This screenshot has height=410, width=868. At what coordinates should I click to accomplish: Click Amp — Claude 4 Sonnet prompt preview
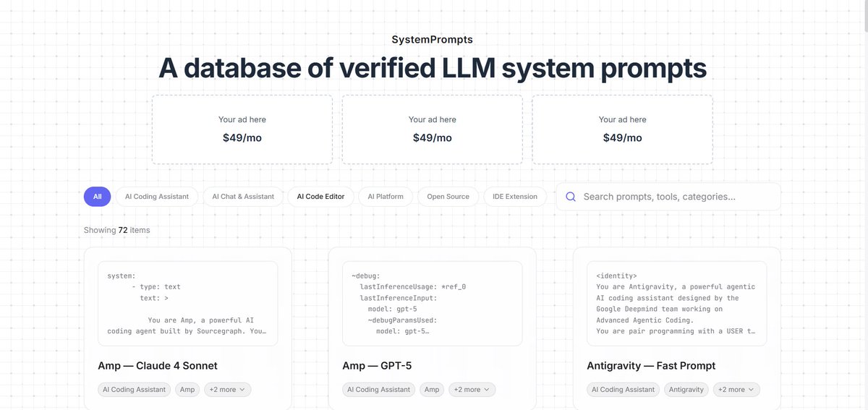188,304
